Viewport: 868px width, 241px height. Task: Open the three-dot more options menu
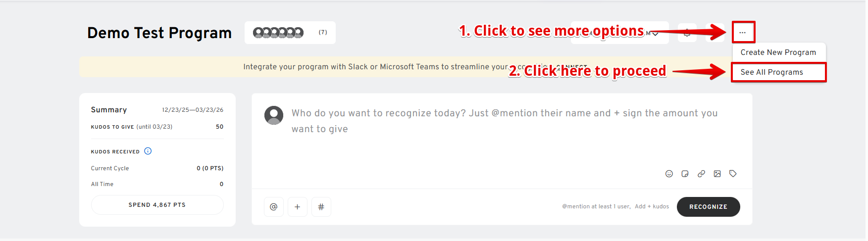pyautogui.click(x=742, y=33)
